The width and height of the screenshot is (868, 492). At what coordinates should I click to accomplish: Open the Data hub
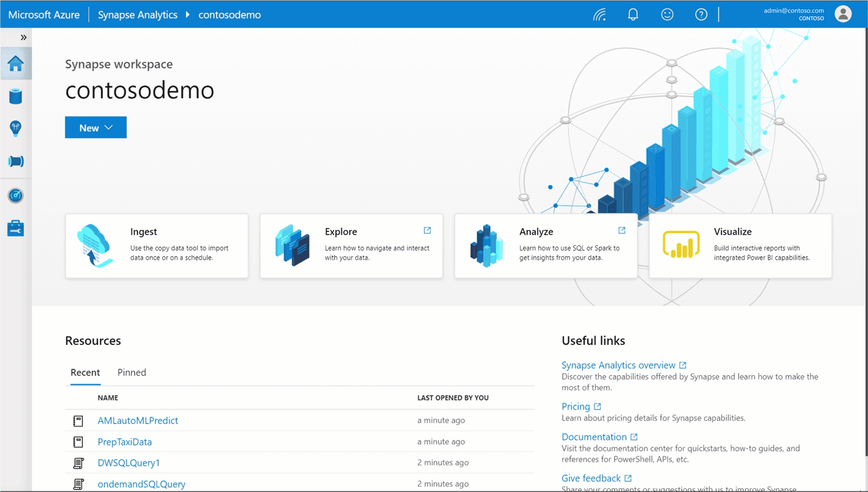click(15, 96)
